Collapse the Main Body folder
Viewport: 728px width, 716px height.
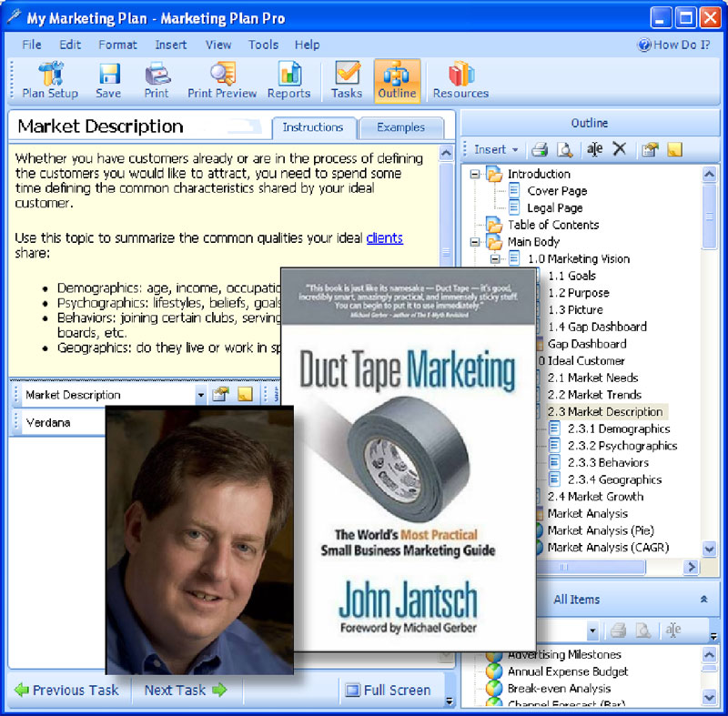(474, 242)
